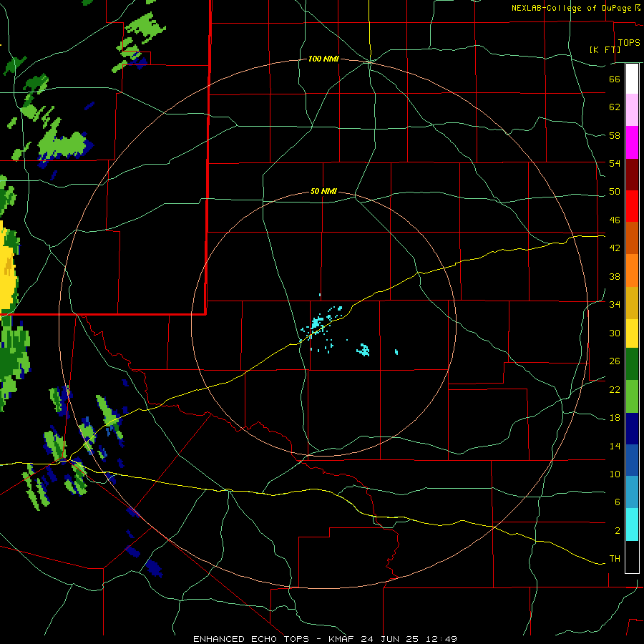Click the legend value "6"
The width and height of the screenshot is (644, 644).
pos(618,502)
